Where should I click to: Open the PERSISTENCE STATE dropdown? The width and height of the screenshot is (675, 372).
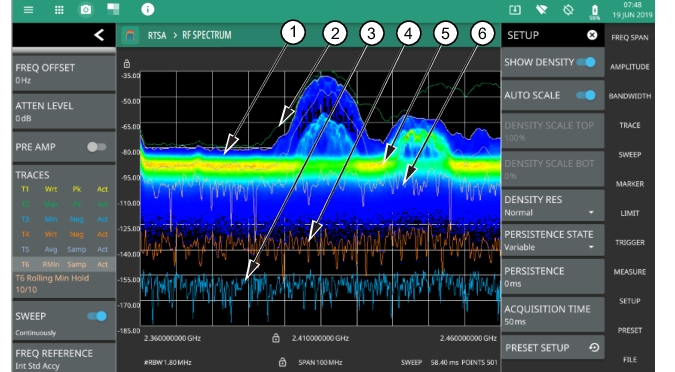pos(553,240)
